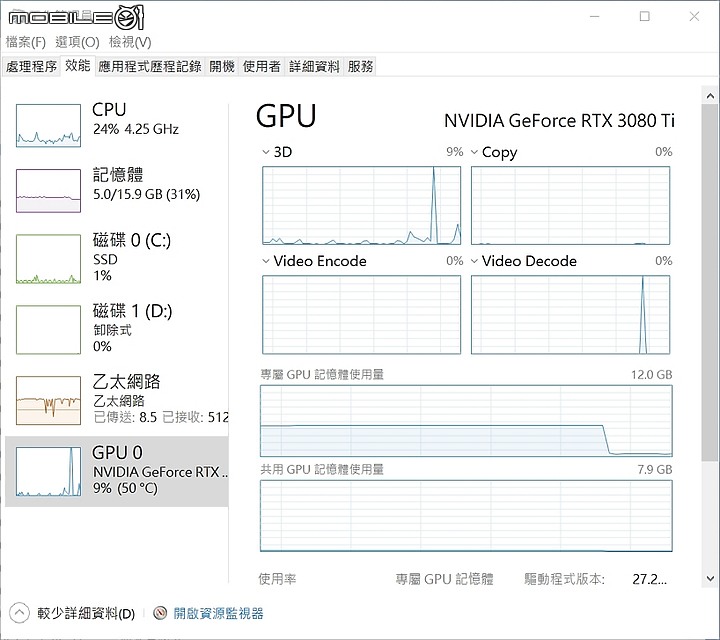Click the 磁碟 1 (D:) label
The width and height of the screenshot is (720, 640).
(x=132, y=311)
